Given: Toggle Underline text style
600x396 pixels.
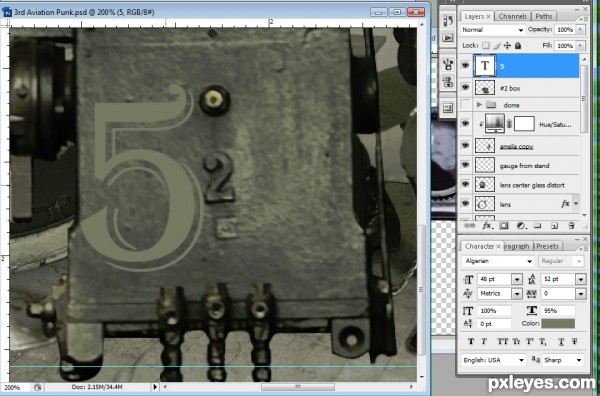Looking at the screenshot, I should tap(561, 341).
